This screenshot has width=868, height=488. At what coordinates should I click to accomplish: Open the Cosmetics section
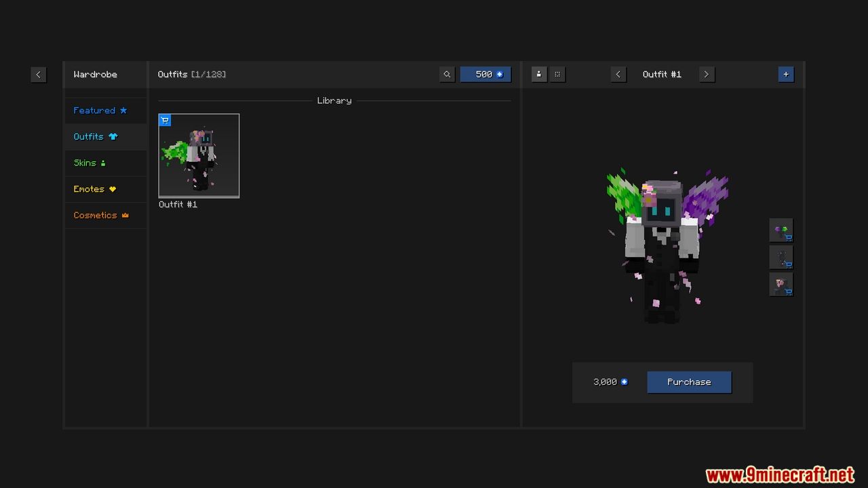(x=106, y=216)
